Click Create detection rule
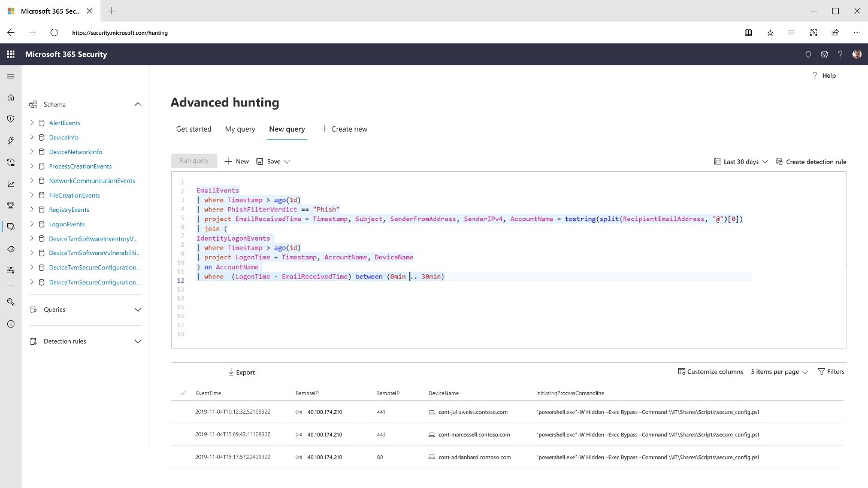This screenshot has height=488, width=868. (812, 161)
